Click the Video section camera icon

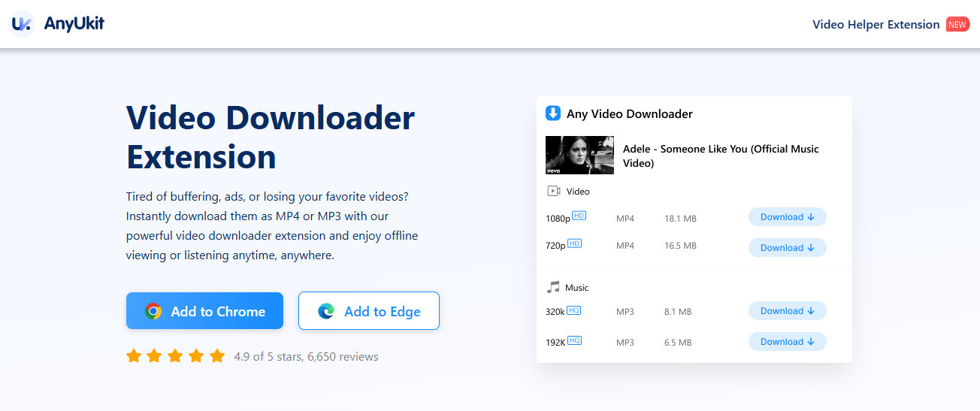(x=554, y=191)
